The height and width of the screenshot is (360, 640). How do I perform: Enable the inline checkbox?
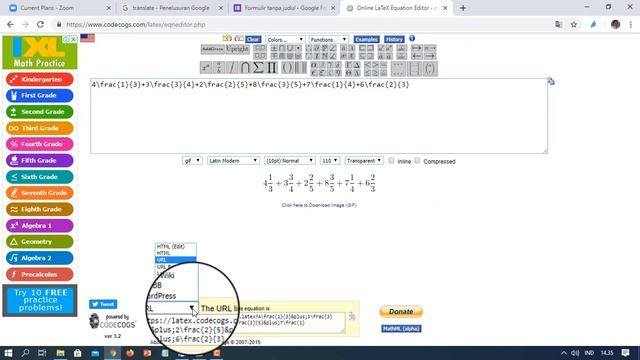(391, 160)
